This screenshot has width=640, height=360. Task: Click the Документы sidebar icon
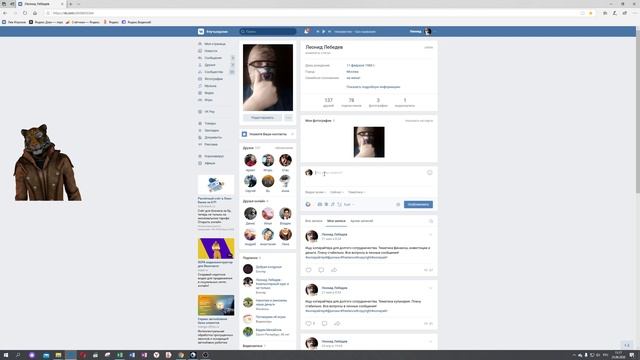(x=200, y=138)
